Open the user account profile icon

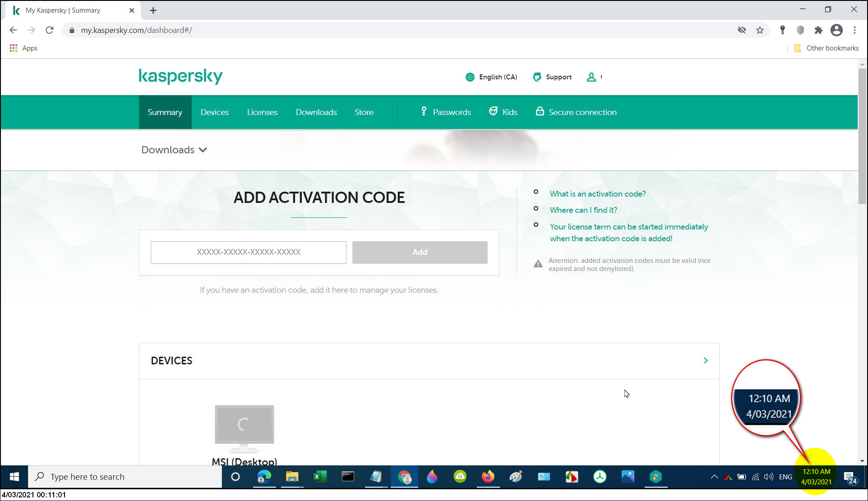[x=591, y=77]
